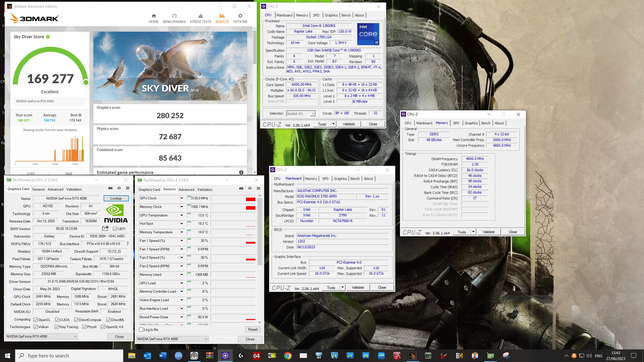644x362 pixels.
Task: Open GPU selector in GPU-Z Graphics Card window
Action: pos(42,336)
